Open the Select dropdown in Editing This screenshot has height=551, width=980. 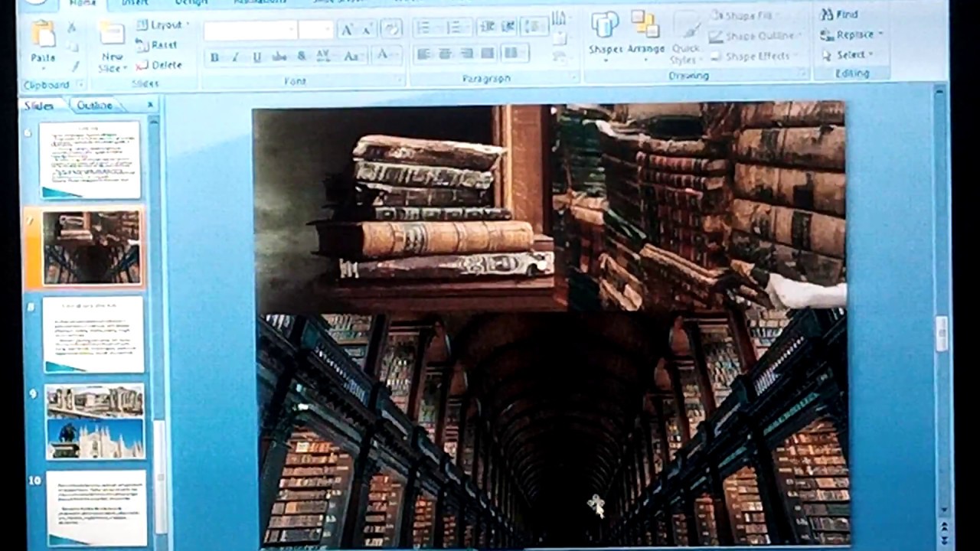847,54
